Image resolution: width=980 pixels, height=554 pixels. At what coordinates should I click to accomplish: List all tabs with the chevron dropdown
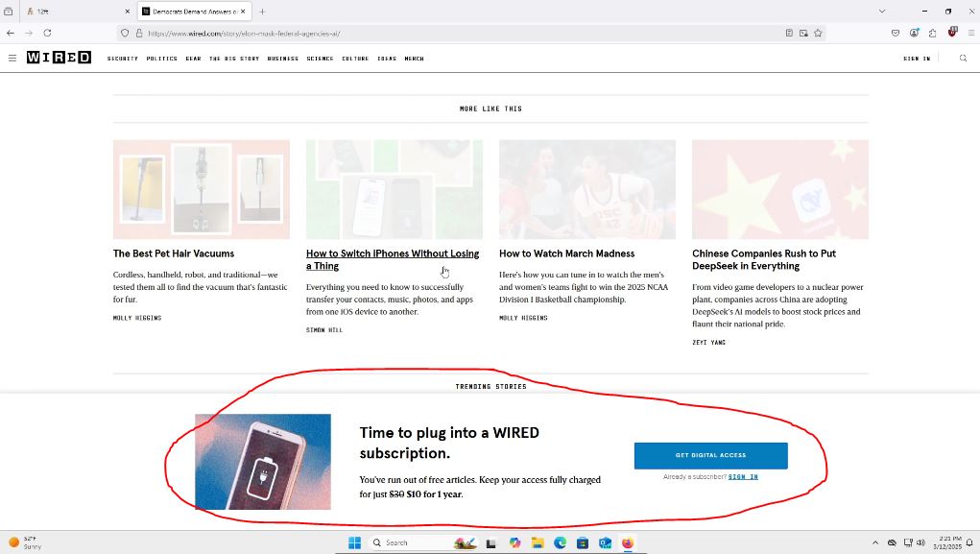(x=882, y=12)
